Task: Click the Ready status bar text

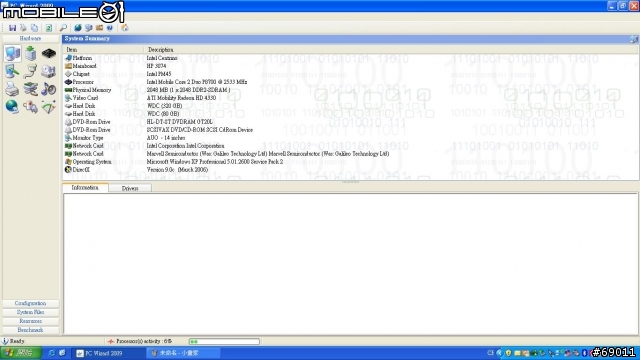Action: click(17, 341)
